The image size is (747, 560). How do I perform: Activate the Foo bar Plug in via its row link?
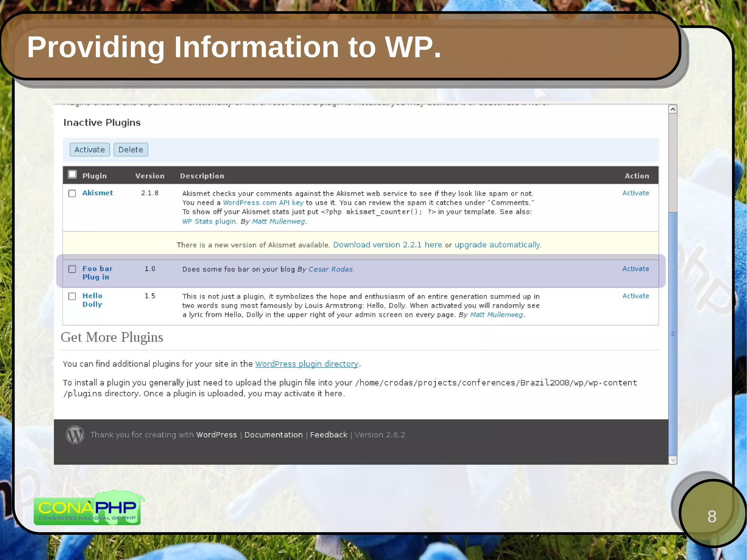pos(636,269)
